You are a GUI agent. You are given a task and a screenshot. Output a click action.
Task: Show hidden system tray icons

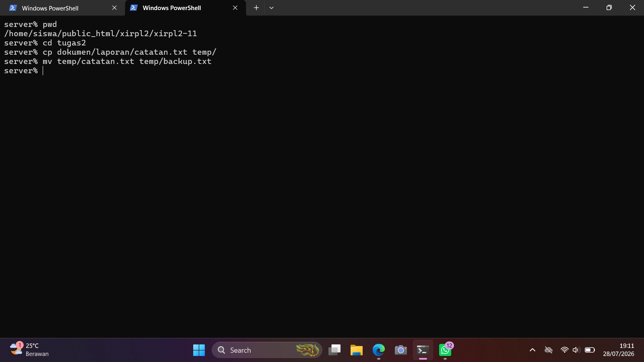point(533,350)
